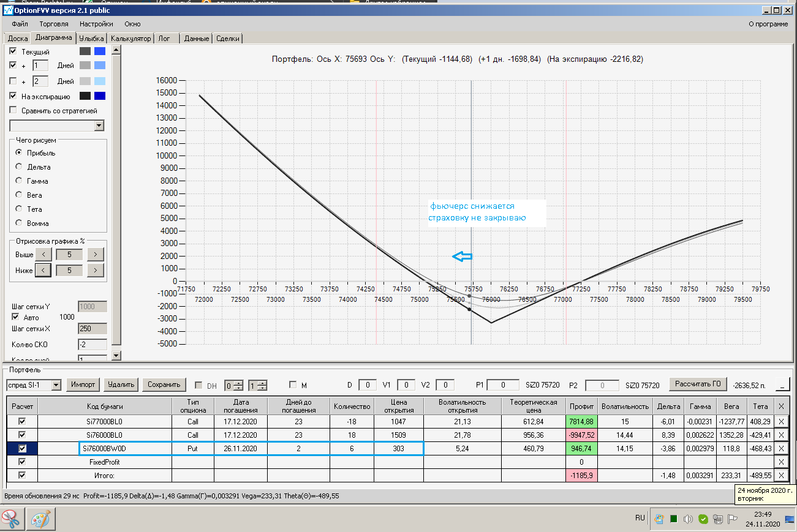Select the Вега radio button
The image size is (797, 532).
click(19, 195)
